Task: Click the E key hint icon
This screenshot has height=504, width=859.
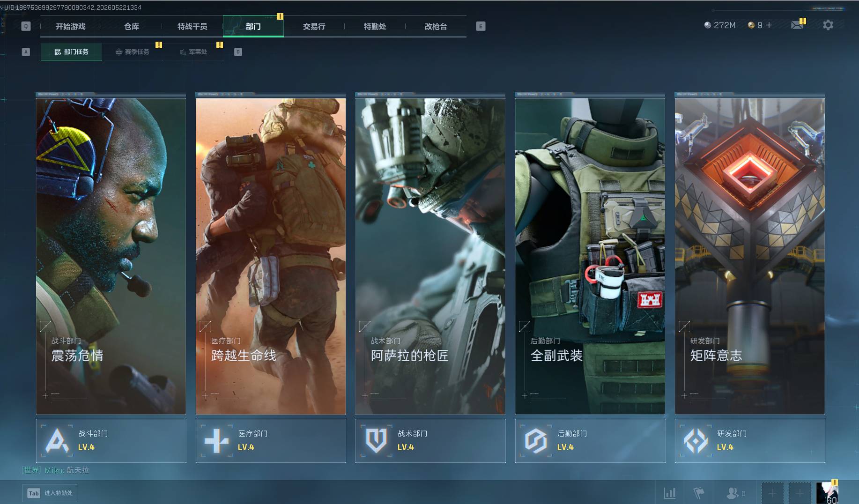Action: [481, 26]
